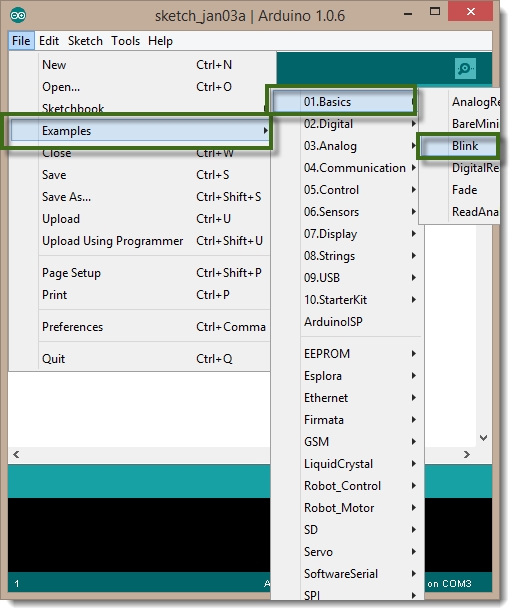Open the ArduinoISP example
Viewport: 515px width, 615px height.
(347, 322)
